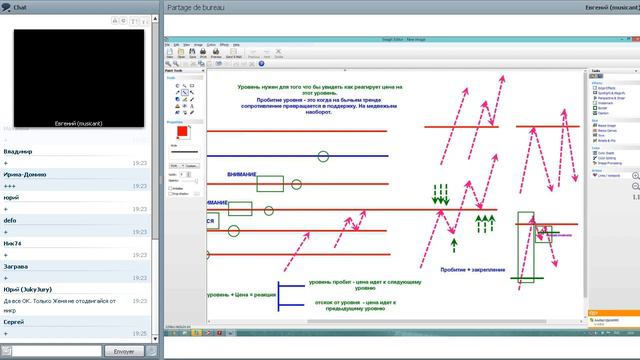Click the New icon in the editor toolbar
This screenshot has width=640, height=360.
pyautogui.click(x=170, y=53)
